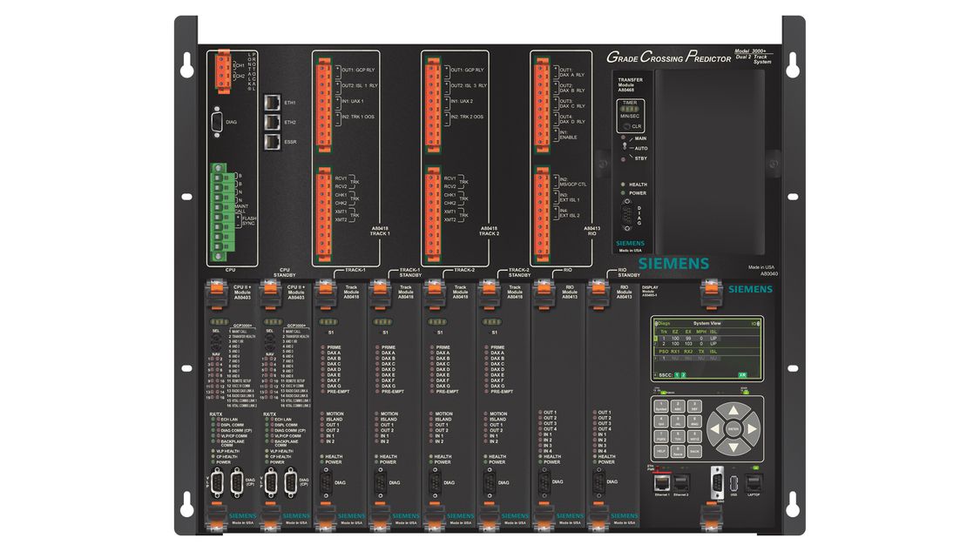
Task: Push the '0 Space' keypad key
Action: pyautogui.click(x=678, y=451)
